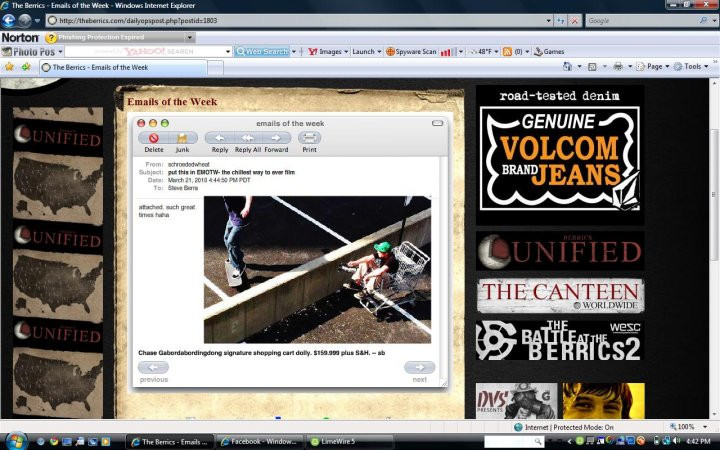Refresh the page using the refresh icon
The height and width of the screenshot is (450, 720).
[560, 21]
